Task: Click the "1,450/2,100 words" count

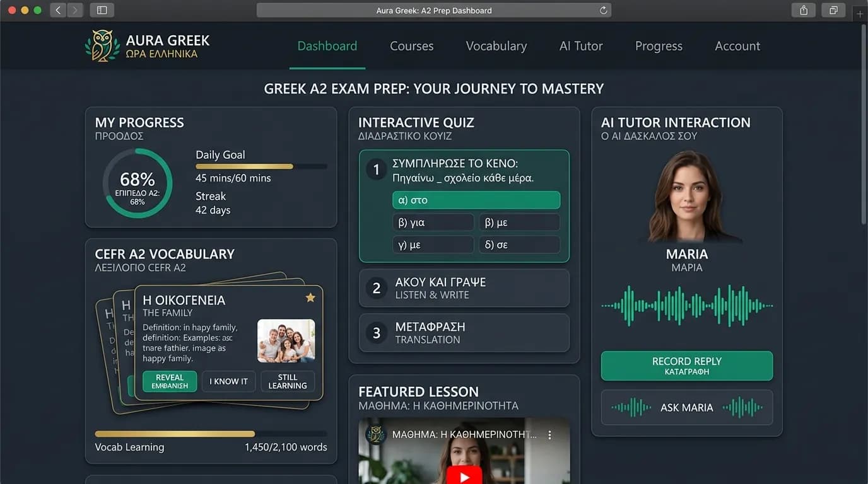Action: click(x=286, y=447)
